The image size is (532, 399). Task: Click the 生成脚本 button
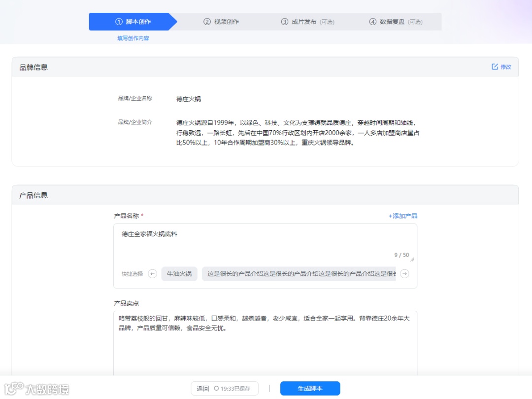click(310, 389)
